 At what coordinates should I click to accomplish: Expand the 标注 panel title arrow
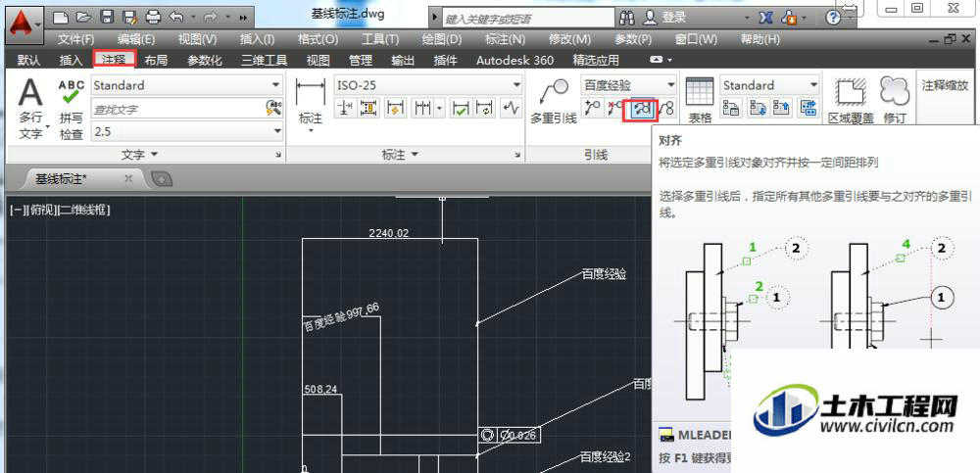click(x=415, y=155)
